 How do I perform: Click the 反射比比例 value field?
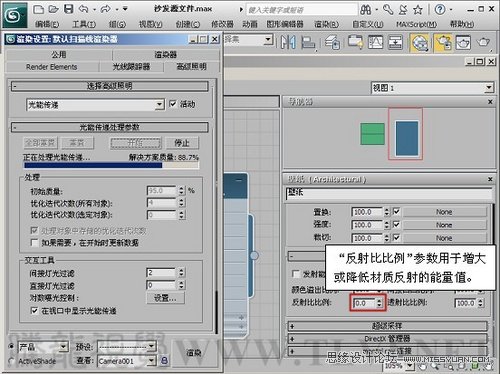365,303
